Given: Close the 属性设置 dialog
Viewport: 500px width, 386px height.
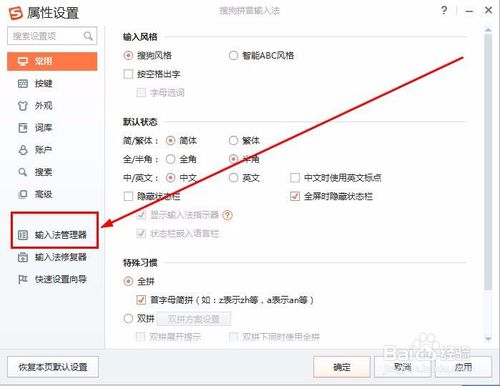Looking at the screenshot, I should (x=488, y=10).
